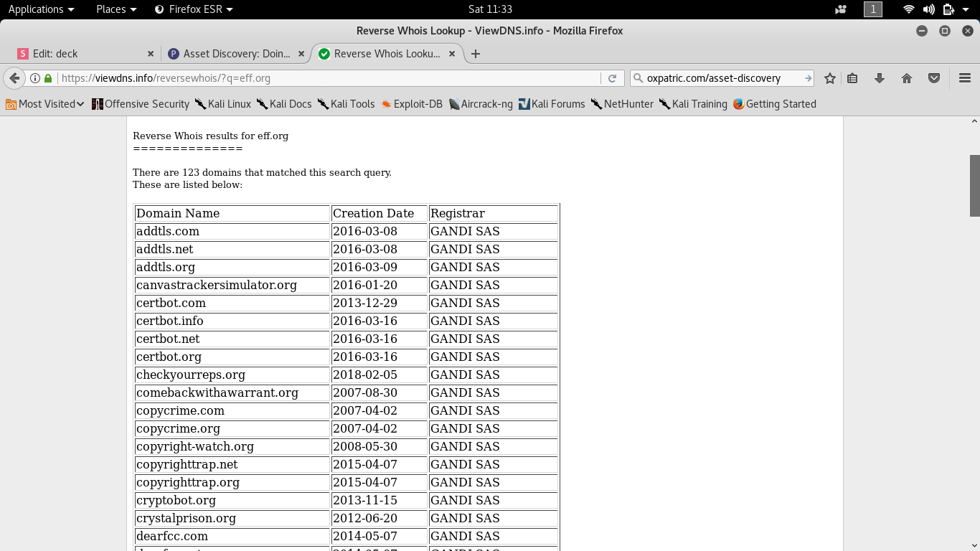Bookmark this page with the star icon
This screenshot has height=551, width=980.
click(830, 78)
